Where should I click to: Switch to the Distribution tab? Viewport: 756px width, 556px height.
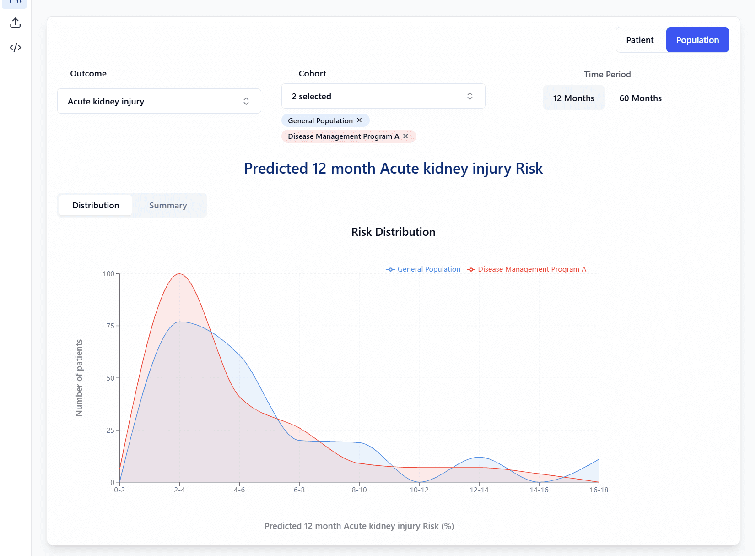pyautogui.click(x=96, y=205)
